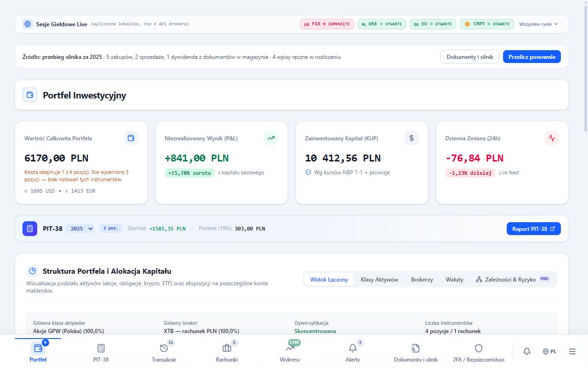Switch to Klasy Aktywów tab
588x368 pixels.
point(379,279)
